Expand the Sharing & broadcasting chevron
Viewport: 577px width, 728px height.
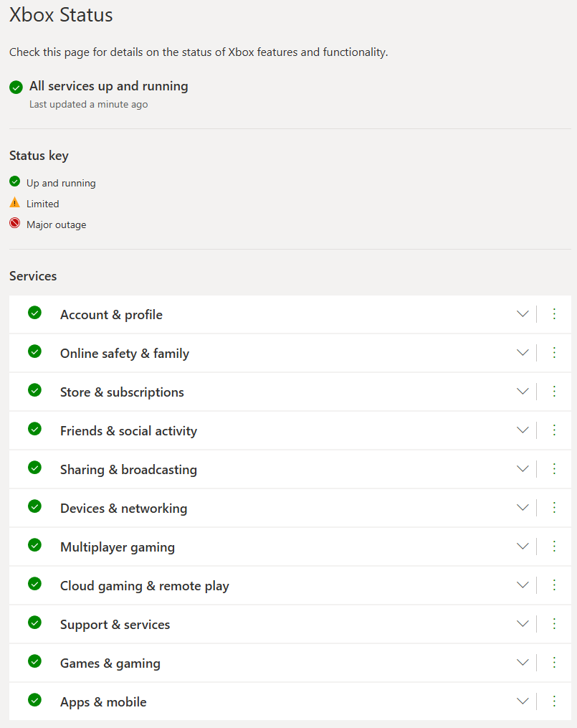[x=523, y=469]
